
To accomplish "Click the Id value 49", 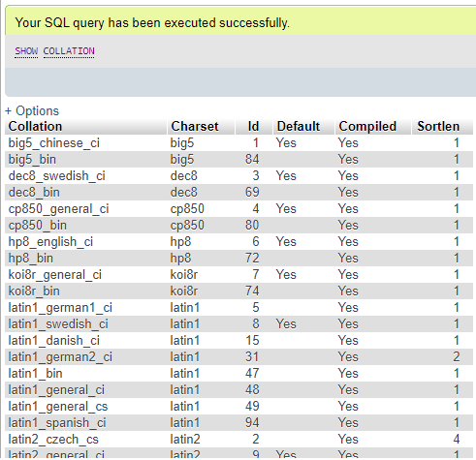I will 252,407.
